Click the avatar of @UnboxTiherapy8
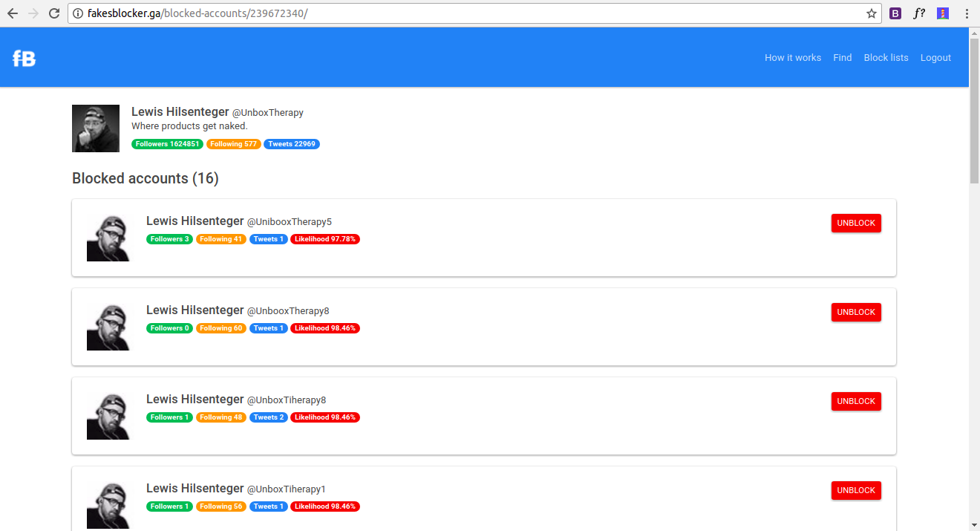The width and height of the screenshot is (980, 531). tap(109, 414)
